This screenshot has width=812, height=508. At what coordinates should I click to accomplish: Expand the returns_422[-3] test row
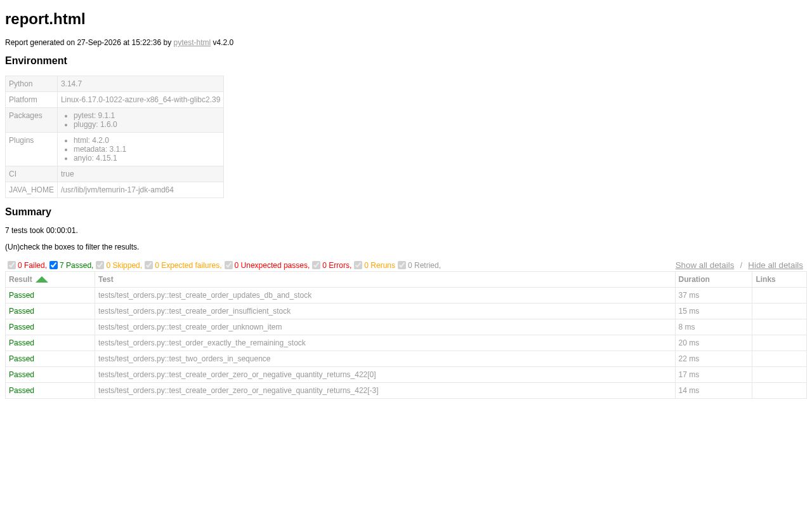pyautogui.click(x=406, y=391)
